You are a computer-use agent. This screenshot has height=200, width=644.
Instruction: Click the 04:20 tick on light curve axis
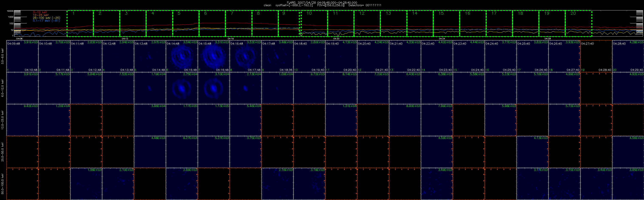coord(336,39)
